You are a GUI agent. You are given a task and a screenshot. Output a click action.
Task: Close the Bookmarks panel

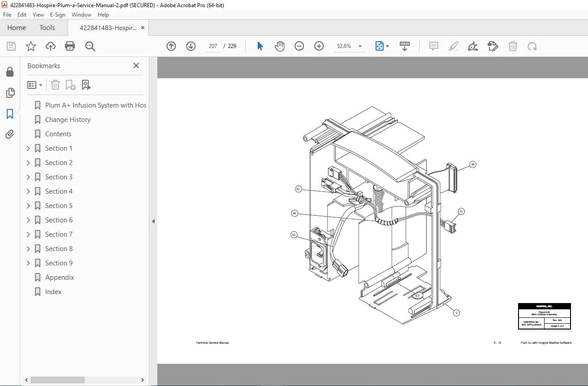click(x=136, y=65)
